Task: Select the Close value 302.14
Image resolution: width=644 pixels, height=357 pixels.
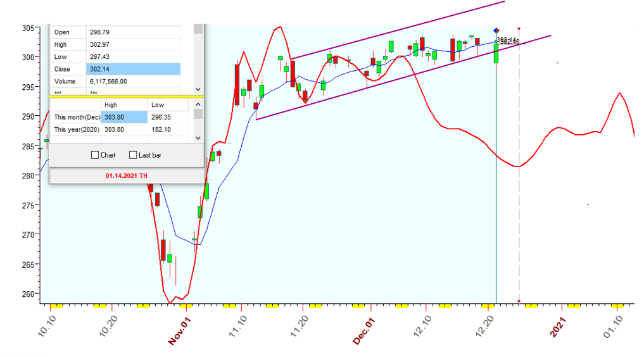Action: coord(133,69)
